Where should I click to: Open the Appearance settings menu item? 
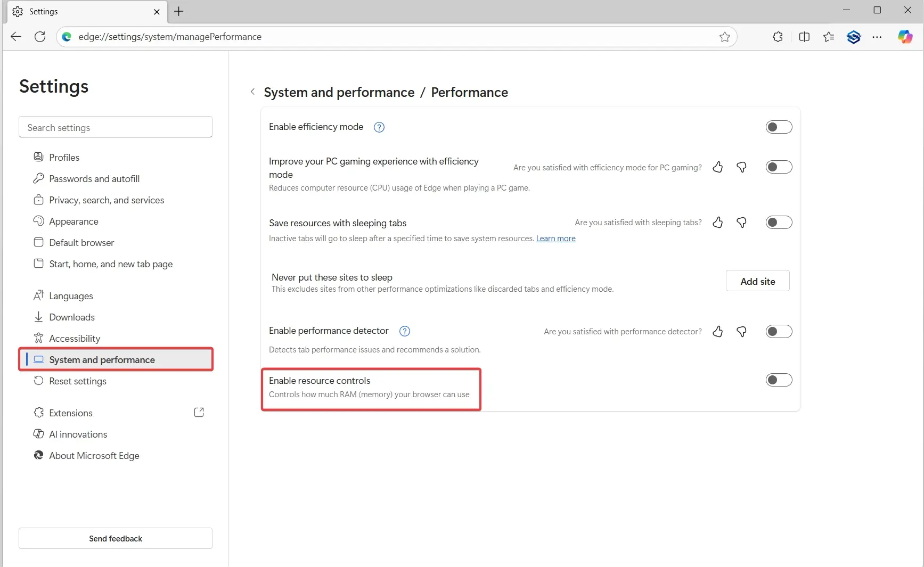[73, 221]
